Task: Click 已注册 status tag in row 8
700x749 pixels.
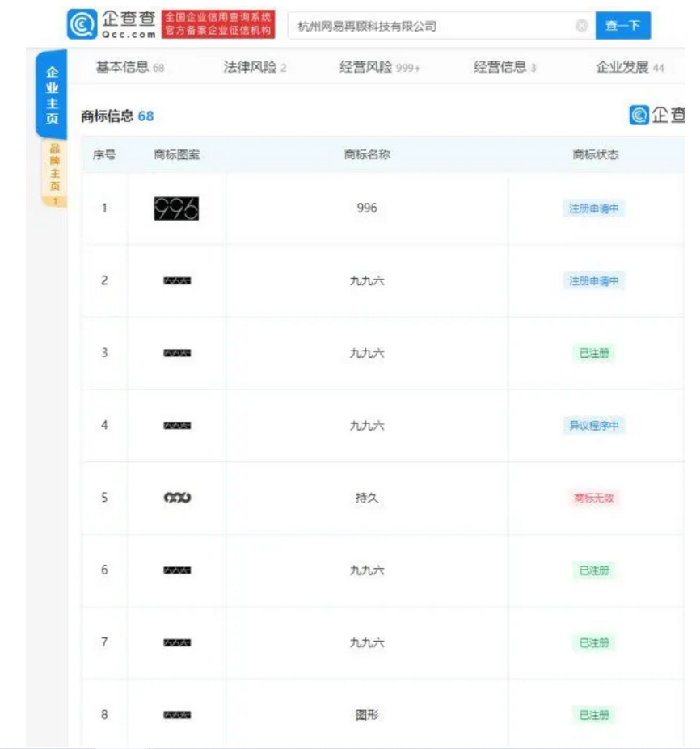Action: (x=594, y=715)
